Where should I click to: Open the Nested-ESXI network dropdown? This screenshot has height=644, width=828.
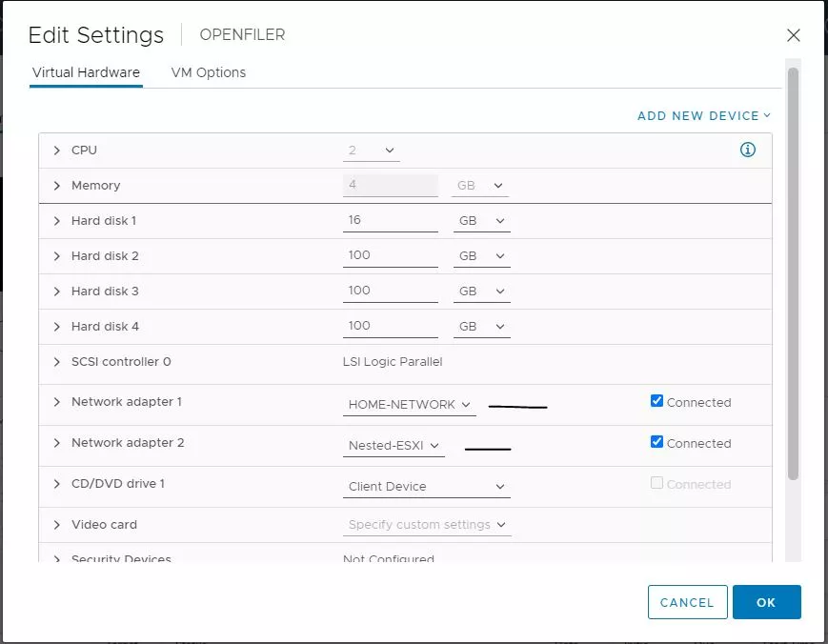[394, 446]
